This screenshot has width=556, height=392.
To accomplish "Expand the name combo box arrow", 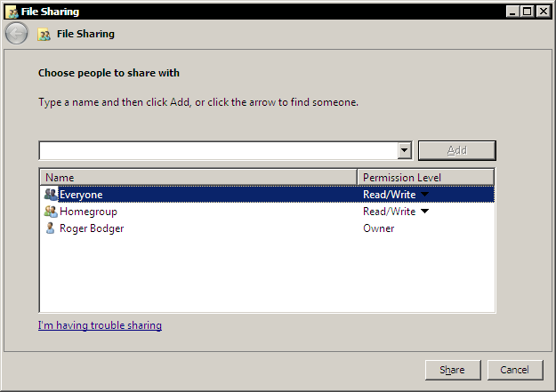I will click(404, 150).
